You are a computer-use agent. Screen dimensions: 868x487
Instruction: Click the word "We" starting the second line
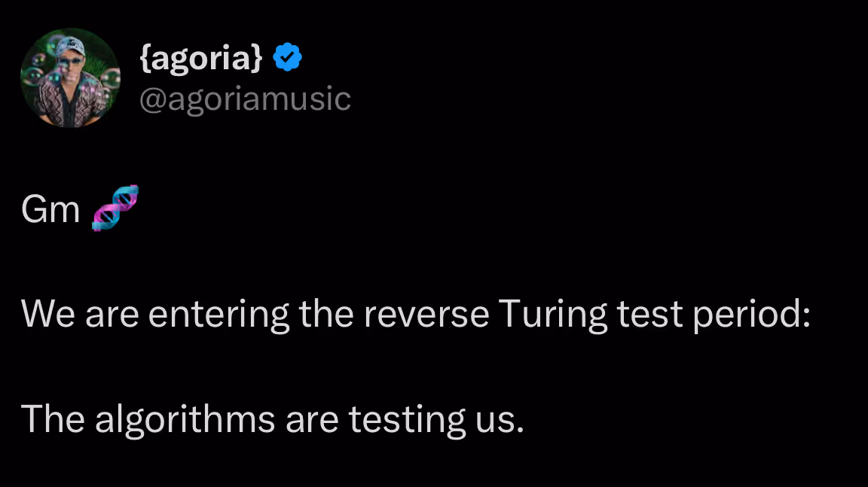coord(47,315)
